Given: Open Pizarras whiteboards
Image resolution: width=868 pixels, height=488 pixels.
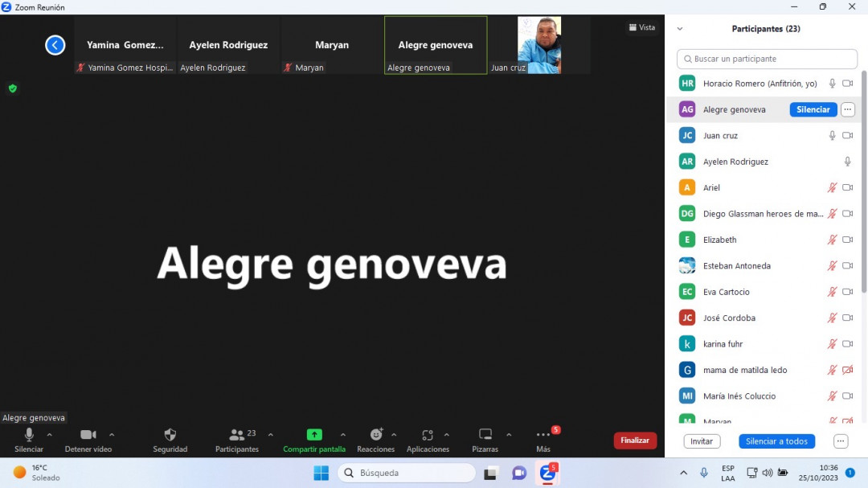Looking at the screenshot, I should click(x=485, y=441).
